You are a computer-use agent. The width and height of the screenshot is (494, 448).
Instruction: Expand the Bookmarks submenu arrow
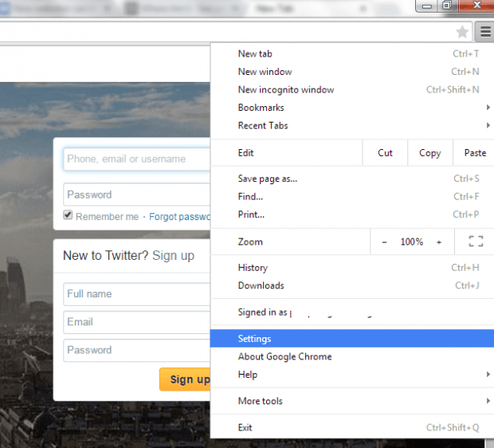pos(488,108)
